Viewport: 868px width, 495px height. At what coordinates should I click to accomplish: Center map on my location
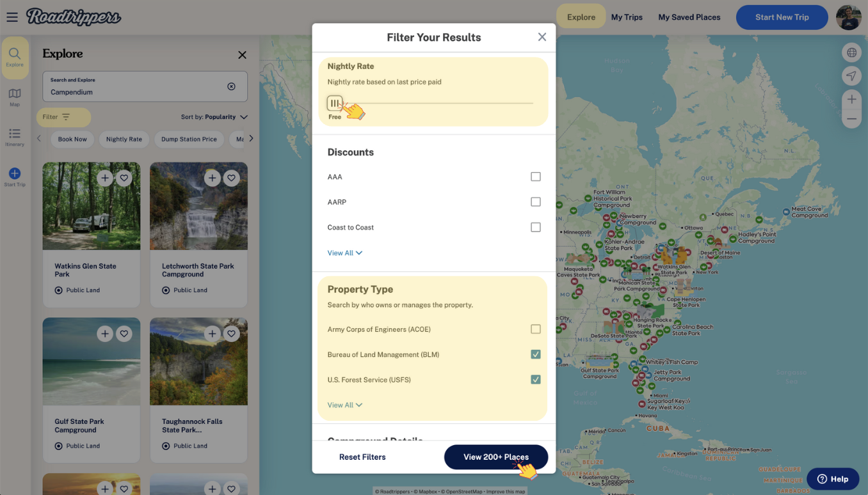tap(851, 76)
